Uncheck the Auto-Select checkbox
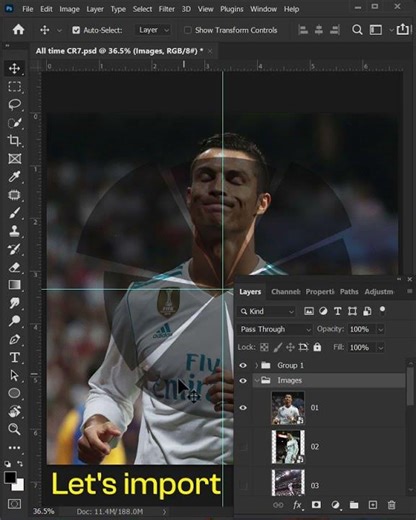The width and height of the screenshot is (416, 520). tap(76, 30)
